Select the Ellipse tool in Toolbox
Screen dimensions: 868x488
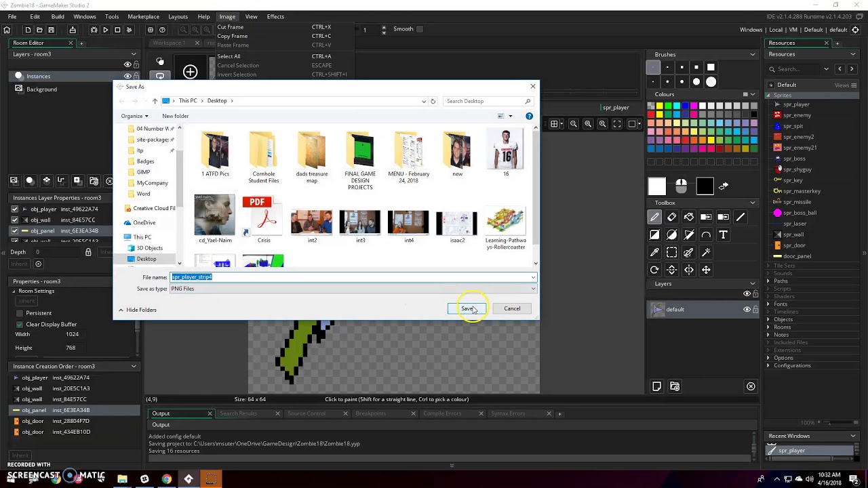click(671, 235)
